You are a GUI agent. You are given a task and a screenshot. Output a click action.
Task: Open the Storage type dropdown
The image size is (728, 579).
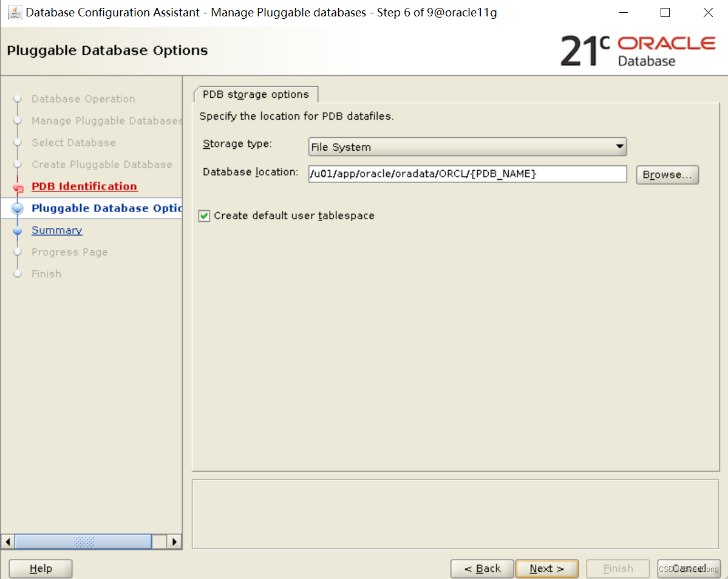point(467,147)
